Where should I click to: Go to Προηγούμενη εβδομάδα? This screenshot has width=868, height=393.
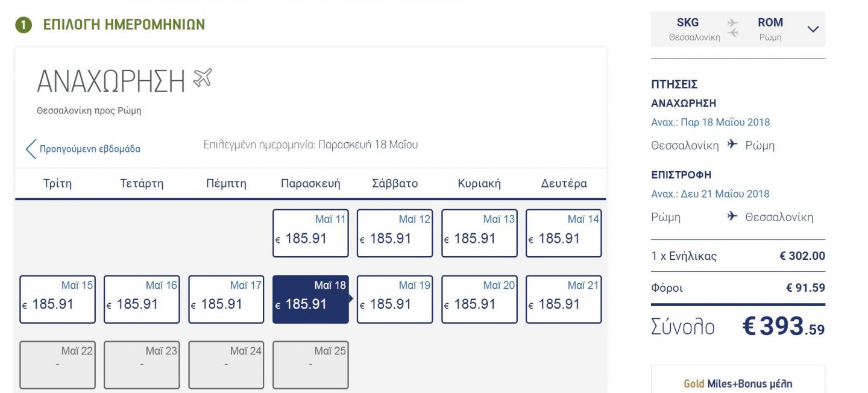(90, 149)
